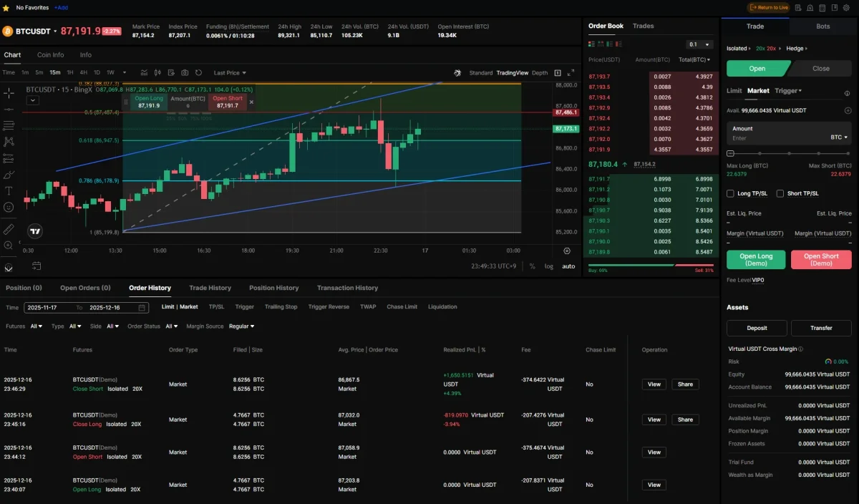Screen dimensions: 859x504
Task: Open the BTC amount unit dropdown
Action: point(839,137)
